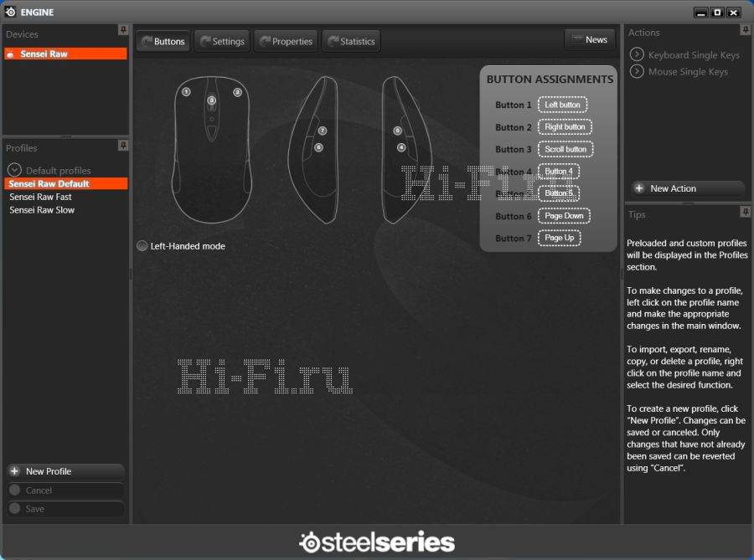Click the New Action button
This screenshot has width=754, height=560.
[688, 188]
